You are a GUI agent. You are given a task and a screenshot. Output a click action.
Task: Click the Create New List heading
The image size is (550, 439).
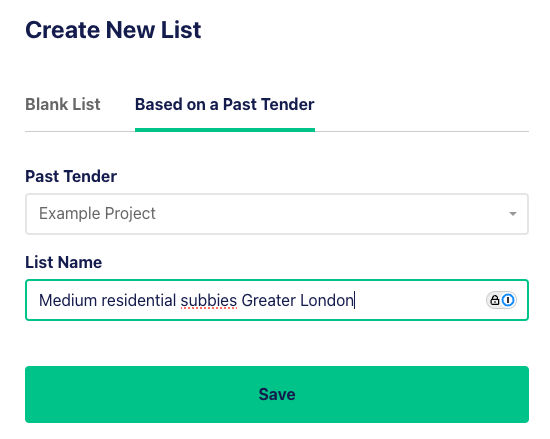click(x=113, y=30)
